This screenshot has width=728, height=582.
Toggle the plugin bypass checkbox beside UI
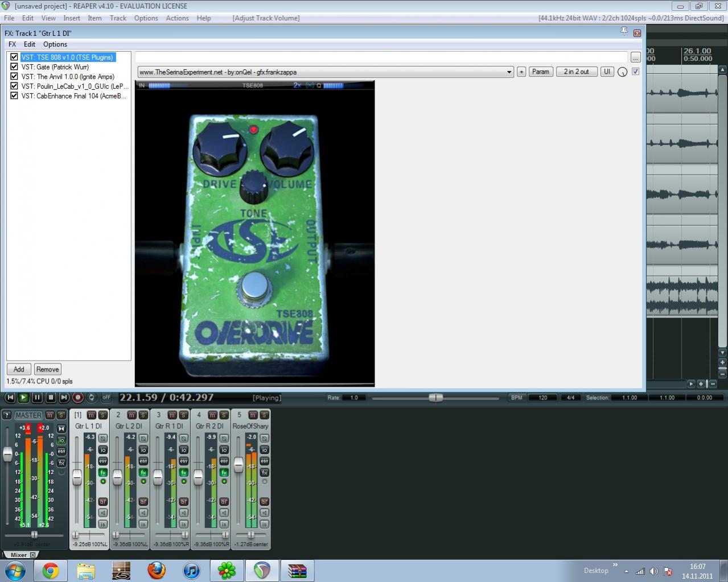click(635, 72)
